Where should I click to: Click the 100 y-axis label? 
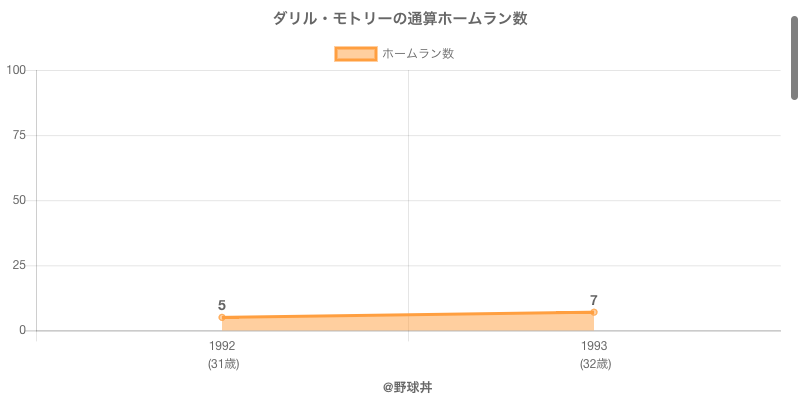point(16,70)
